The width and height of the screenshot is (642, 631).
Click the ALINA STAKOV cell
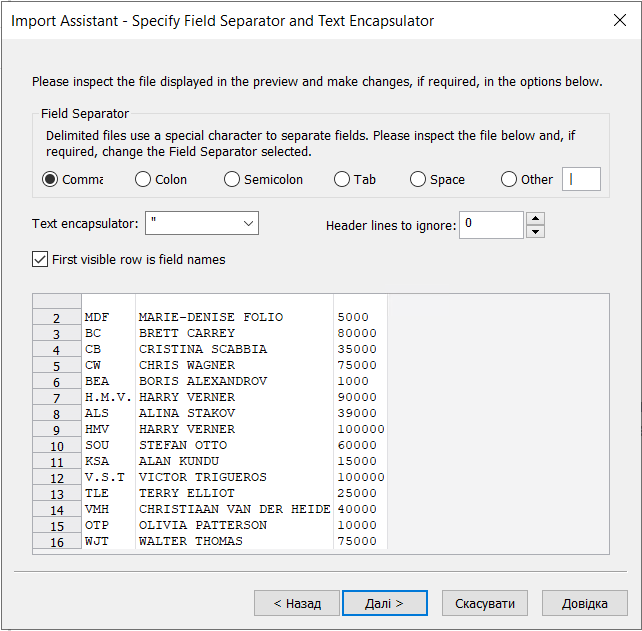tap(234, 413)
